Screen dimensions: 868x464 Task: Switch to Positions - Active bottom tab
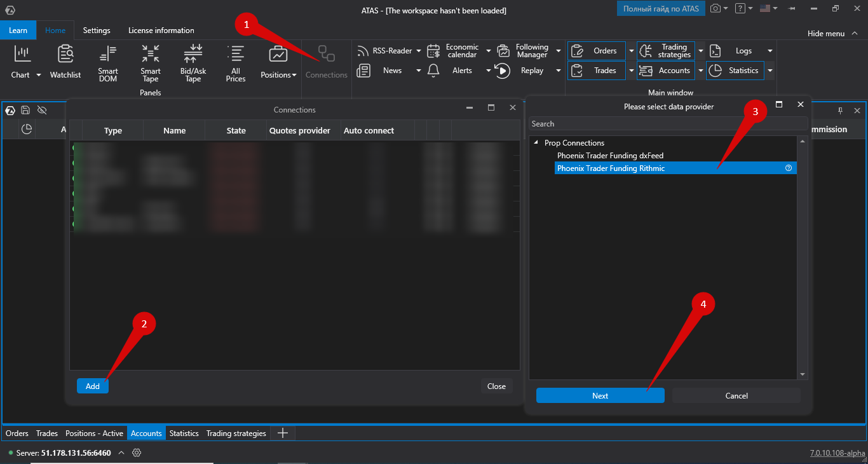[x=94, y=433]
